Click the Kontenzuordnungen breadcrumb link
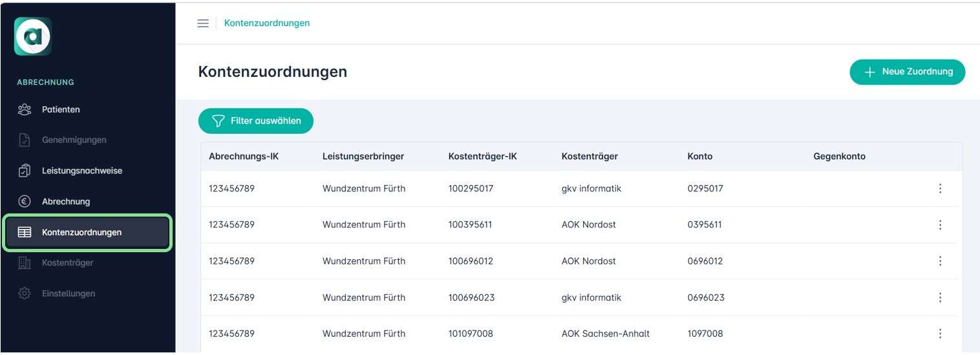Viewport: 980px width, 355px height. tap(266, 23)
